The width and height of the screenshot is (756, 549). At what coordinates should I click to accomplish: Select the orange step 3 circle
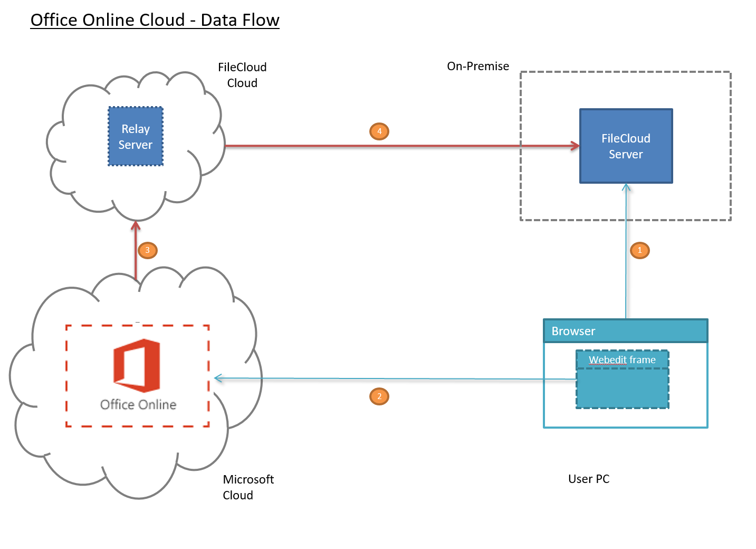pos(147,250)
